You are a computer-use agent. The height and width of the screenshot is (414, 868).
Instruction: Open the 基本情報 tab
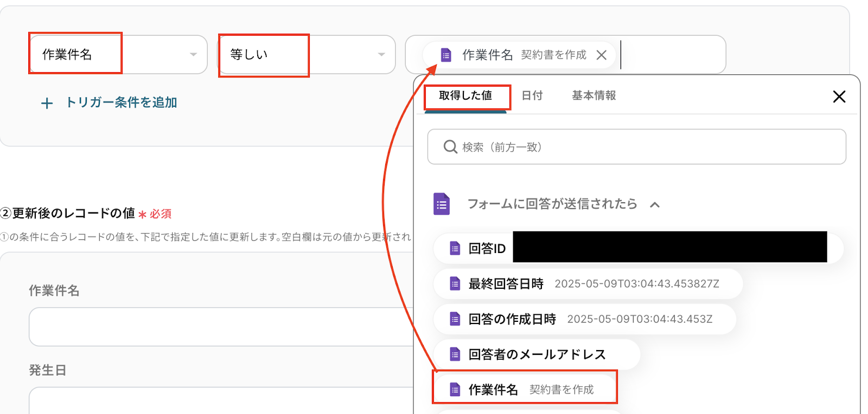[x=593, y=96]
